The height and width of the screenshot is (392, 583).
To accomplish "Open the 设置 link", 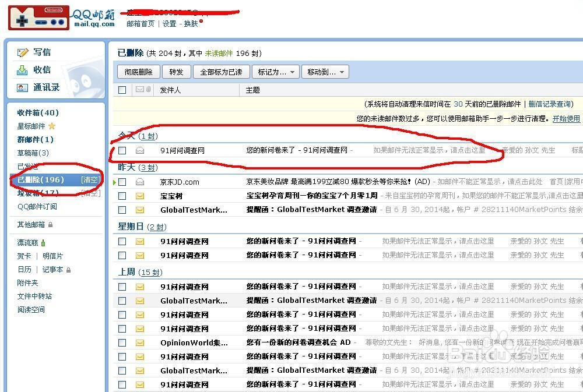I will tap(170, 24).
